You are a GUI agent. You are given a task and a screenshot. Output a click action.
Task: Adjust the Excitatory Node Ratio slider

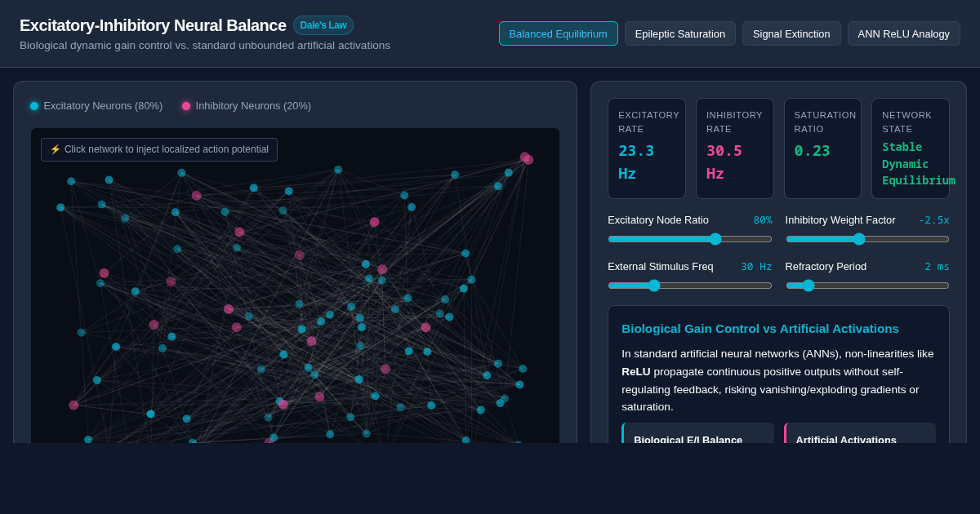tap(690, 239)
